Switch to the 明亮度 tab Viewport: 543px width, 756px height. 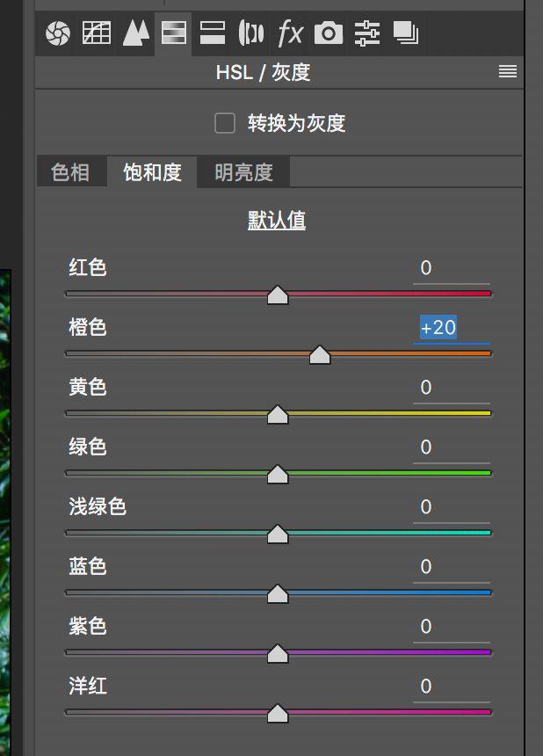point(243,172)
